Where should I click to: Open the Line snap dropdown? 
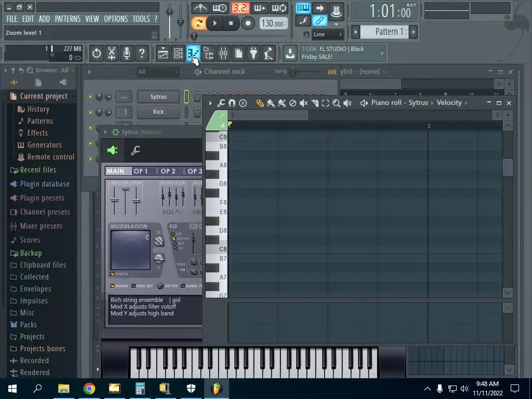[327, 34]
